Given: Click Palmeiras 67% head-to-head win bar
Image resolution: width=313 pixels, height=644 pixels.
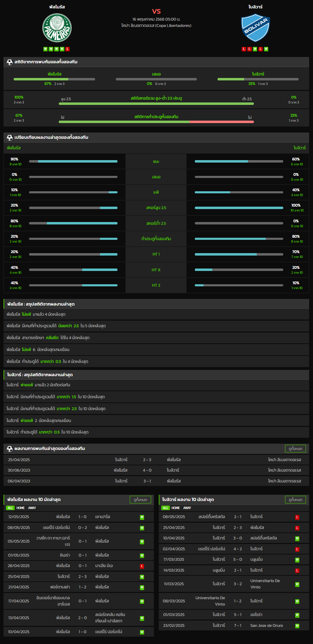Looking at the screenshot, I should 54,79.
